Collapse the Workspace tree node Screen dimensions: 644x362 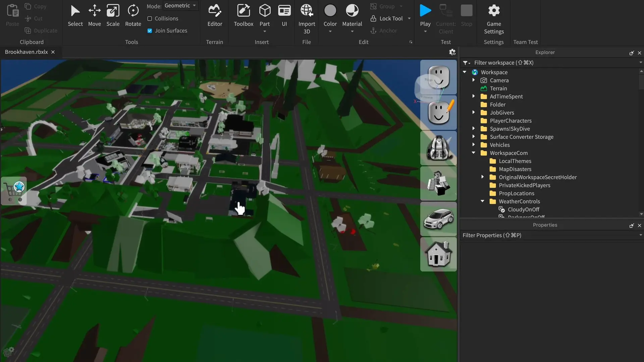(x=465, y=72)
